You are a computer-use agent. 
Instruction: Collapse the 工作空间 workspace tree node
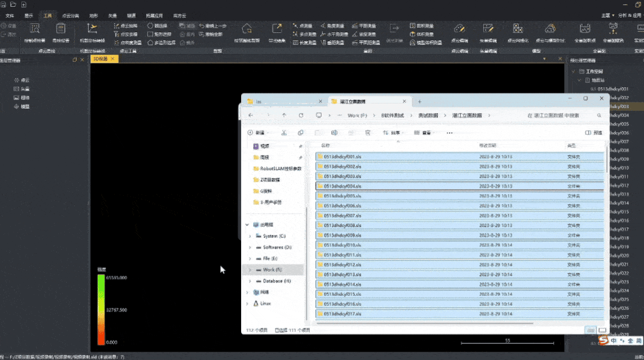tap(573, 71)
